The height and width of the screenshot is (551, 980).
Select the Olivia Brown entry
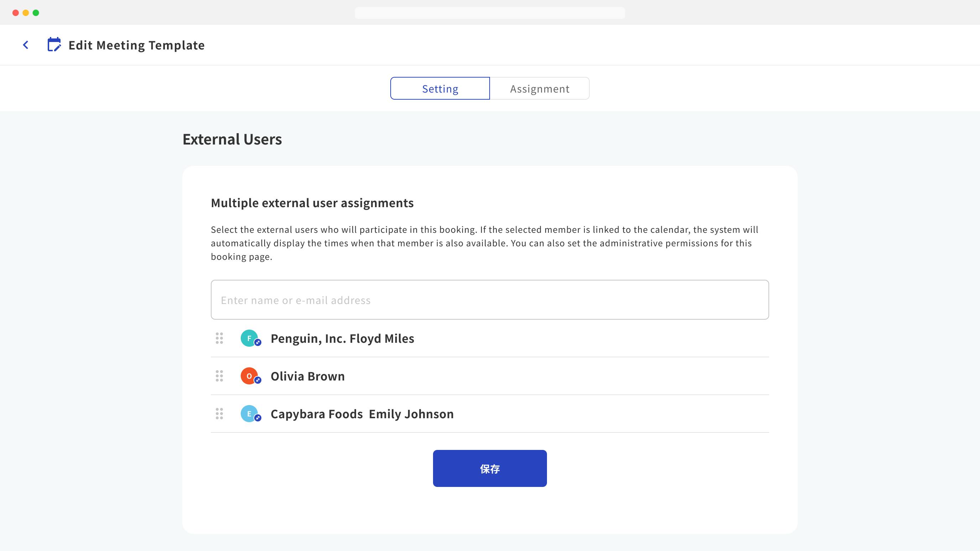[x=307, y=376]
